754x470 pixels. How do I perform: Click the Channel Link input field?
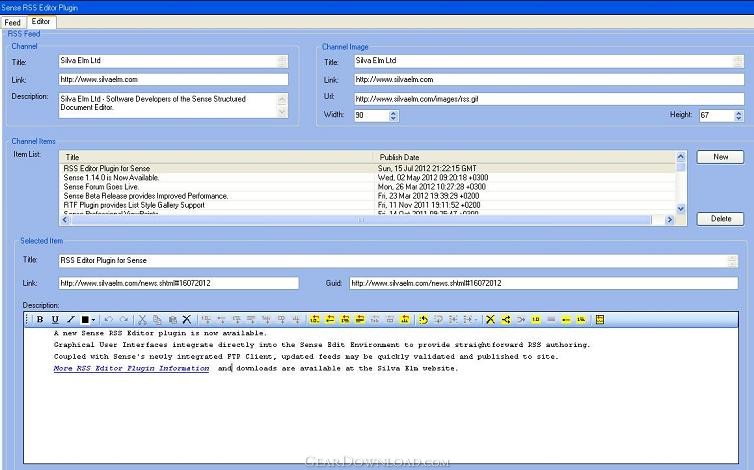pyautogui.click(x=173, y=79)
